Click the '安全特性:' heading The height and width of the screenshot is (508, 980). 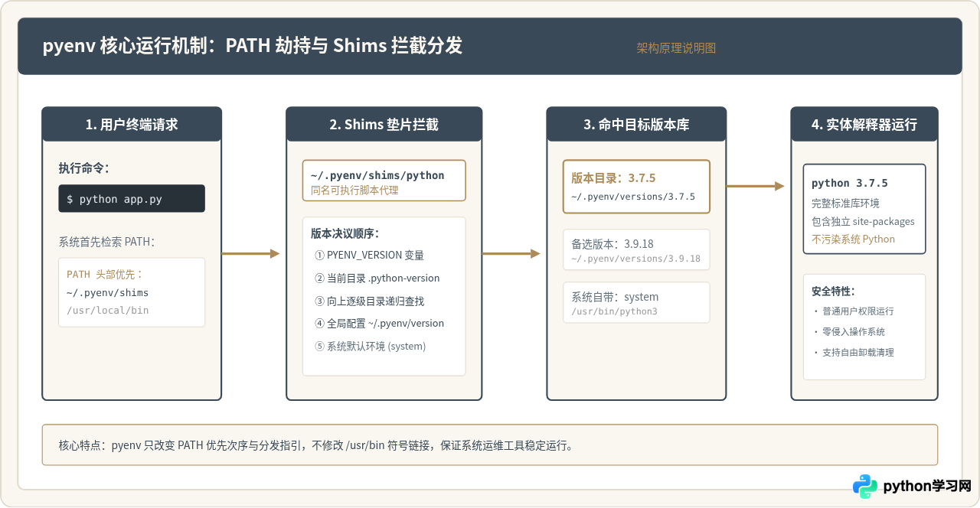tap(833, 291)
